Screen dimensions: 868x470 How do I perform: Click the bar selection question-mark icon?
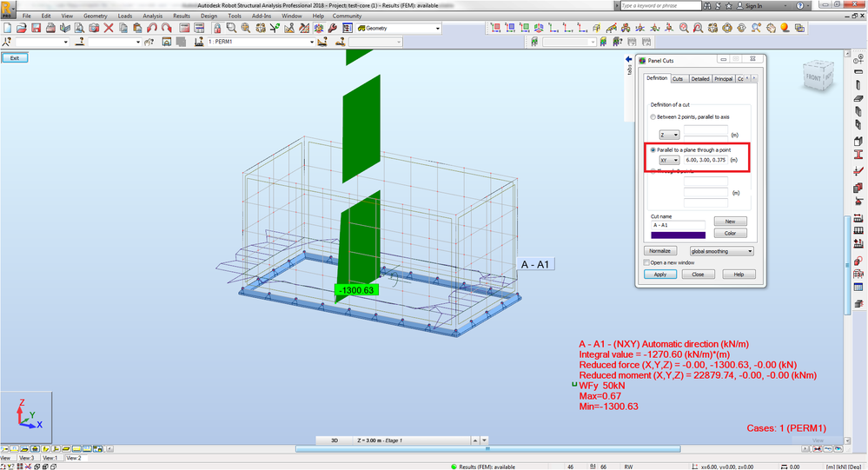[x=80, y=42]
